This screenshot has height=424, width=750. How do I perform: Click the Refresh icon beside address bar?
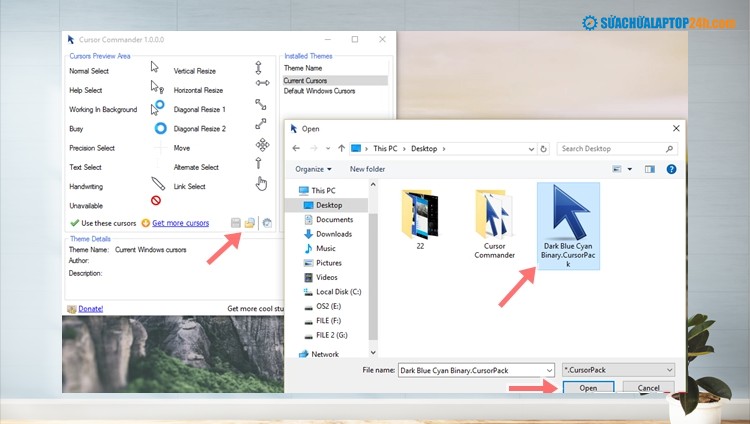[543, 149]
